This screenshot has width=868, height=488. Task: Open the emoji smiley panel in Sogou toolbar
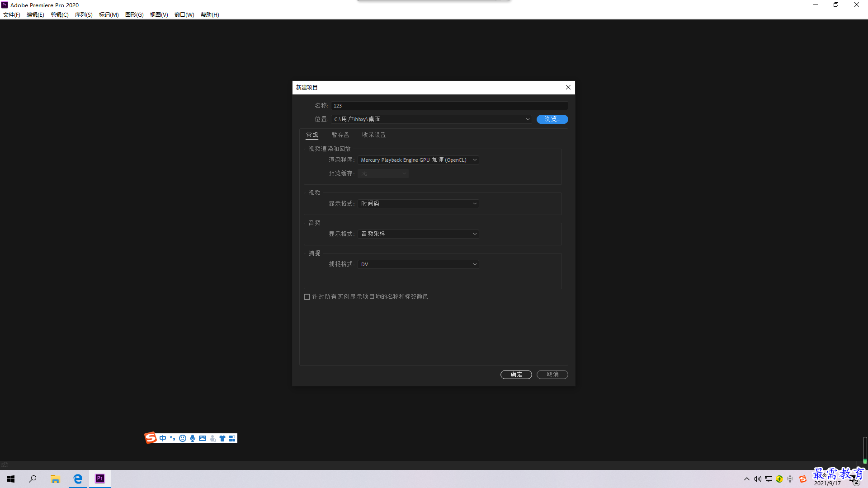click(183, 438)
